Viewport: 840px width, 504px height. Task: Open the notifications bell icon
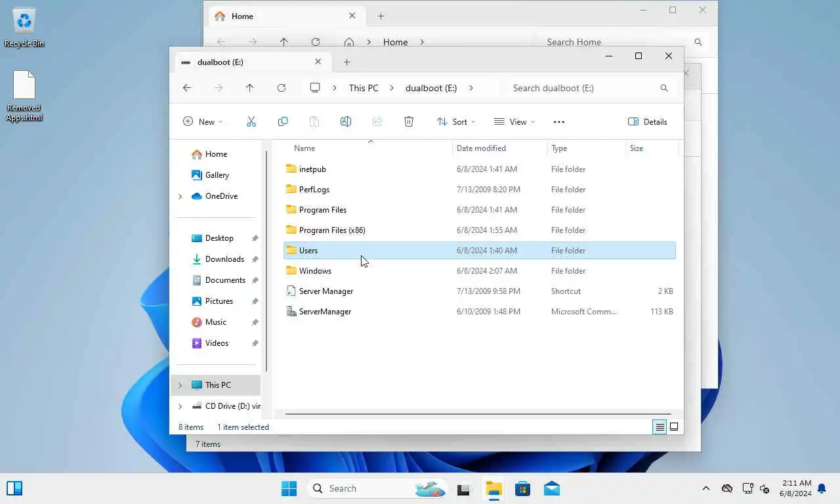pos(821,488)
